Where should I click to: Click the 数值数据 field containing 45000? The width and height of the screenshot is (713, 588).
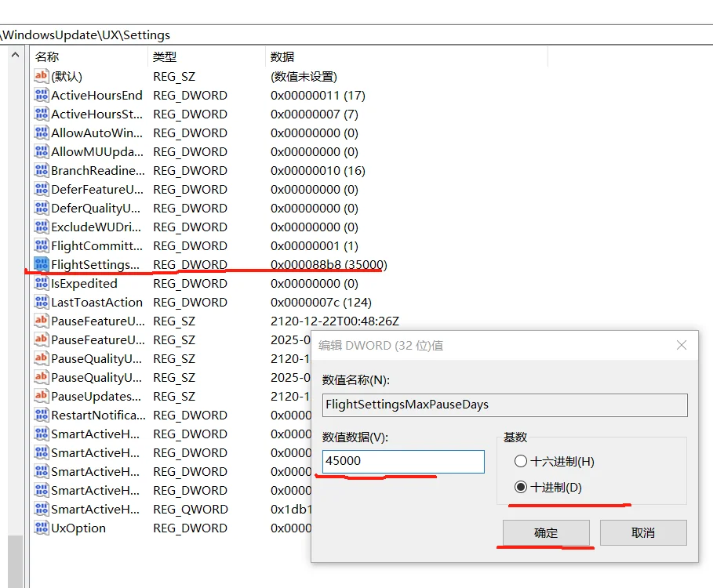pos(403,461)
